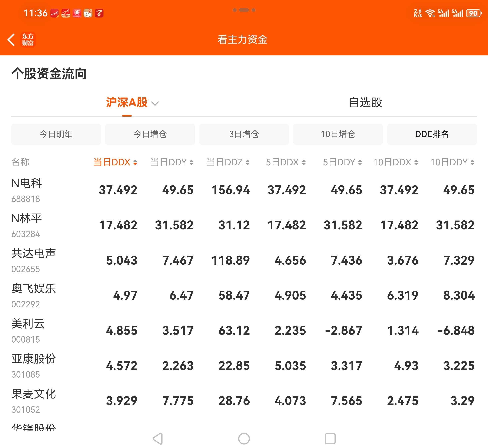Open 今日增仓 ranking

[x=150, y=134]
